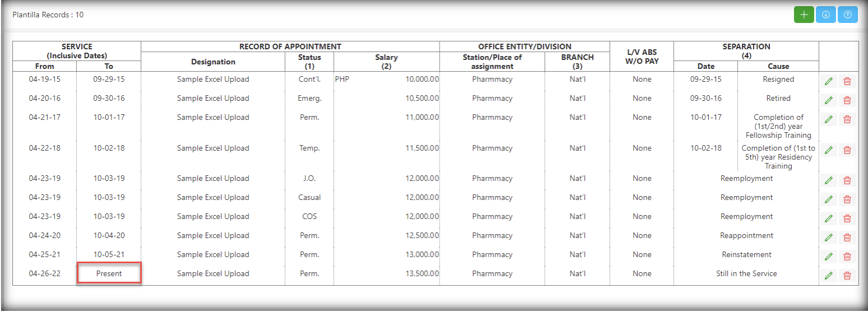Delete the COS status record

pyautogui.click(x=847, y=218)
